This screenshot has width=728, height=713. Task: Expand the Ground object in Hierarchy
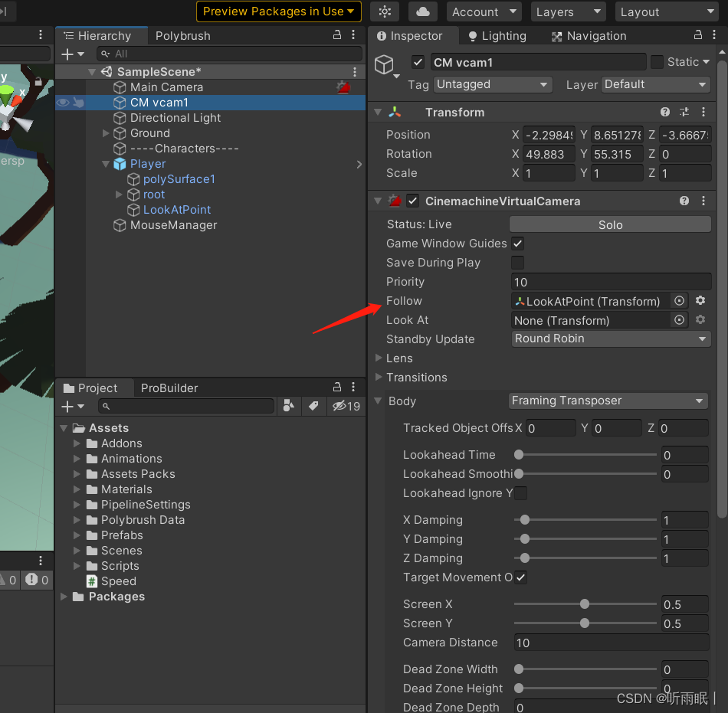pos(106,133)
